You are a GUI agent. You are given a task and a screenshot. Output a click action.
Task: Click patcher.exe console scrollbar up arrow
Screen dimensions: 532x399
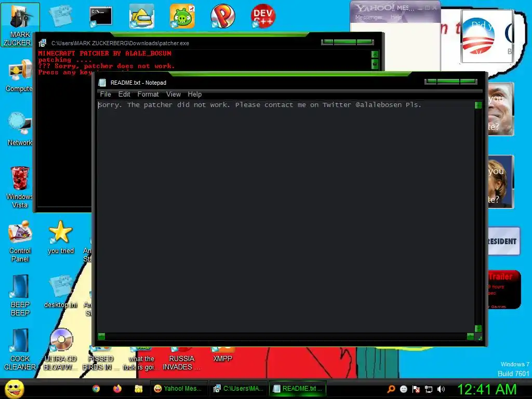pos(375,54)
